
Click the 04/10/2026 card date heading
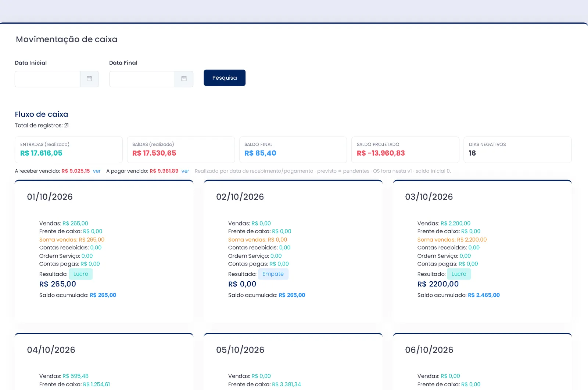coord(51,350)
